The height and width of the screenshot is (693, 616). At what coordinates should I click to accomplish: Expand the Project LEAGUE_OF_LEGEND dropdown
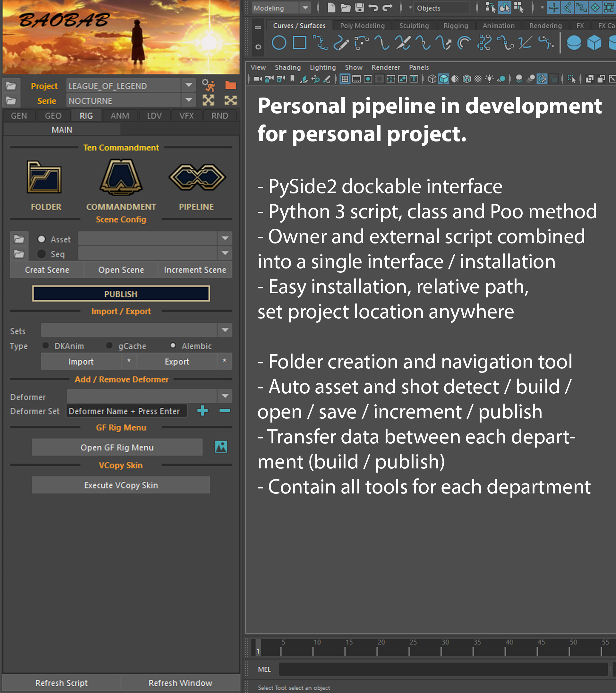point(189,85)
